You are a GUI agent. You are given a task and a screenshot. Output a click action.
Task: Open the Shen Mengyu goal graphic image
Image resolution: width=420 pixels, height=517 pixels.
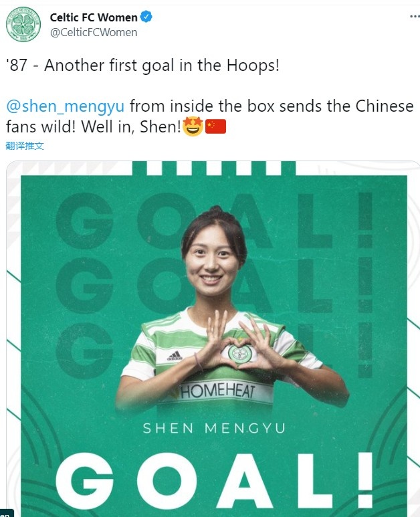tap(213, 339)
